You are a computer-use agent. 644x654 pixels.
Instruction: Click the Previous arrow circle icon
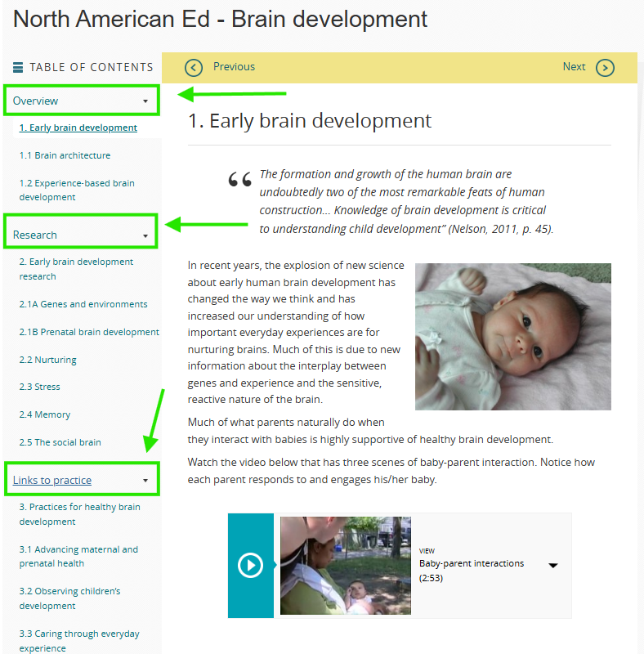[x=194, y=68]
